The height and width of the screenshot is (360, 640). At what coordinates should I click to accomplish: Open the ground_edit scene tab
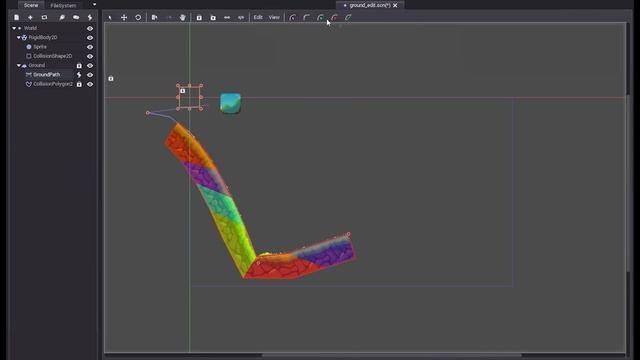[370, 5]
